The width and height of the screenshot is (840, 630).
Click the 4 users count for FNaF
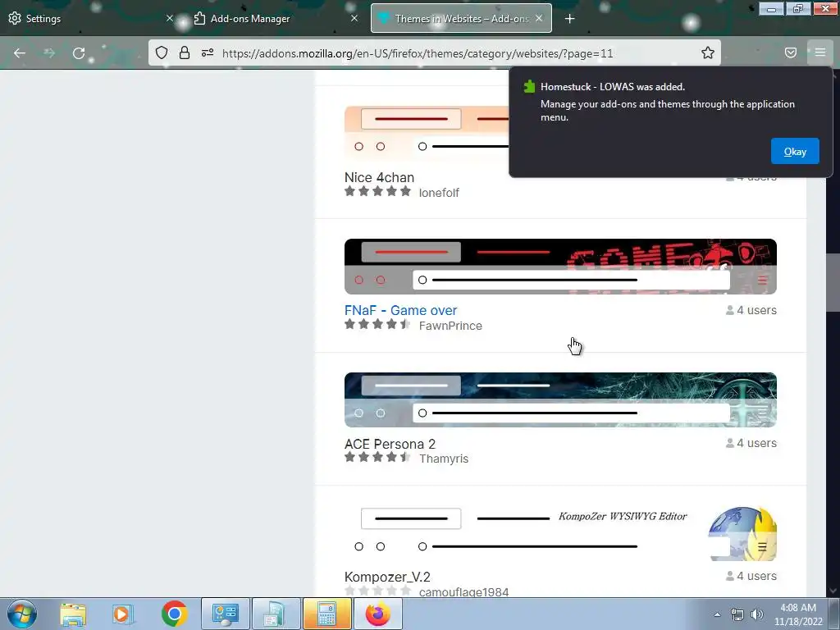(x=751, y=310)
